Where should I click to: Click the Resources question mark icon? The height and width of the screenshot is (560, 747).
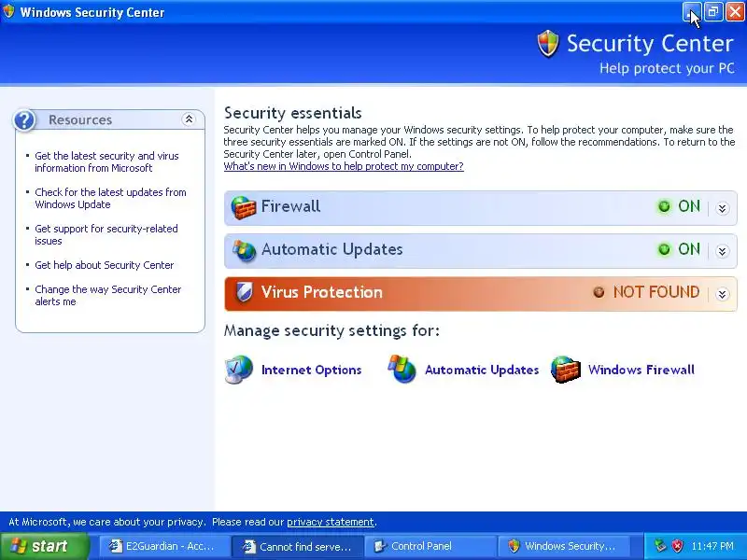point(24,120)
